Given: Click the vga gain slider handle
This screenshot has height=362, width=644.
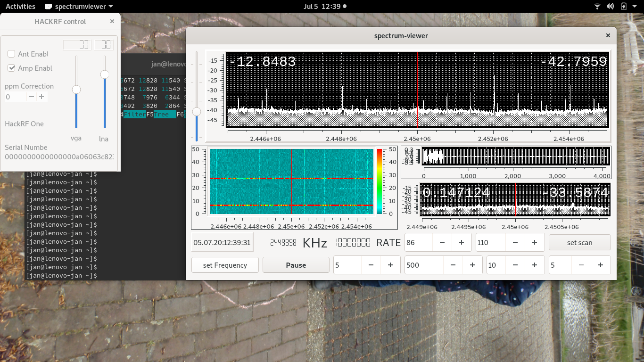Looking at the screenshot, I should click(x=76, y=90).
